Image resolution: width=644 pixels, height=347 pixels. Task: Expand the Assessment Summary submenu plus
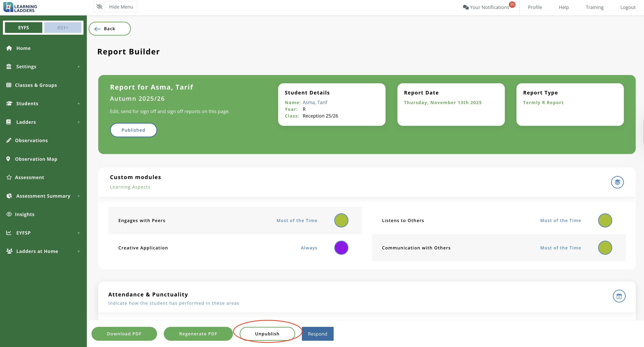[79, 196]
